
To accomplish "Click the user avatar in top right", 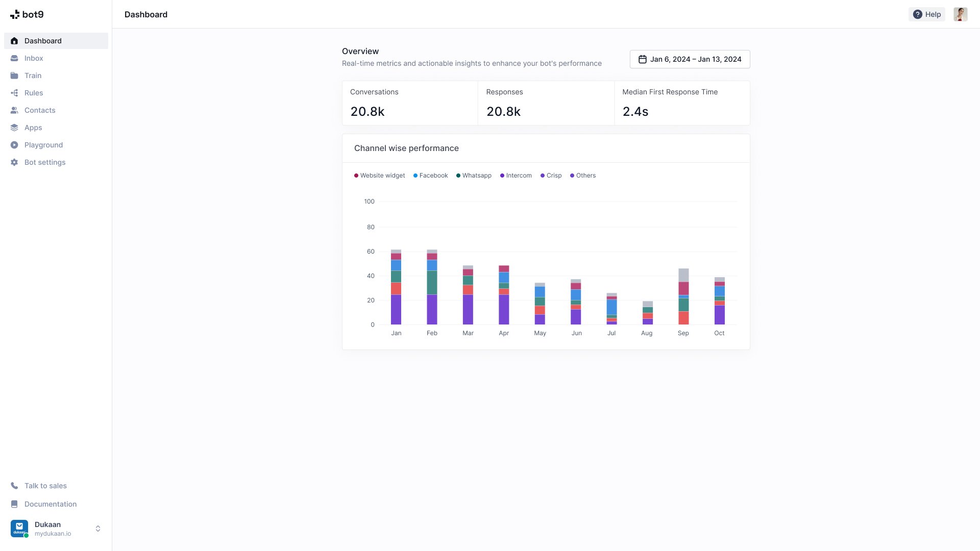I will coord(960,14).
